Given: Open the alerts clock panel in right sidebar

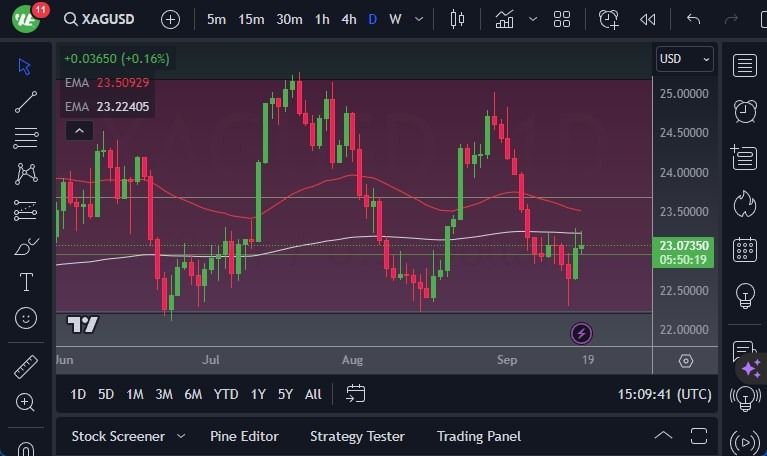Looking at the screenshot, I should coord(744,110).
